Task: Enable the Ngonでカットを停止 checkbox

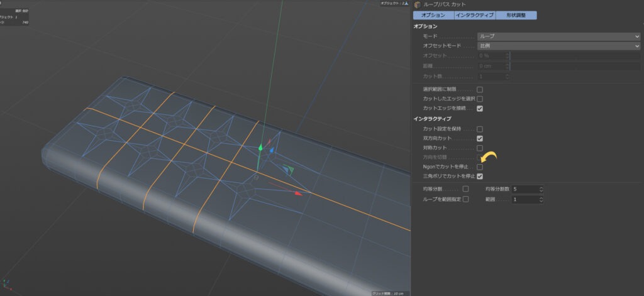Action: pos(480,167)
